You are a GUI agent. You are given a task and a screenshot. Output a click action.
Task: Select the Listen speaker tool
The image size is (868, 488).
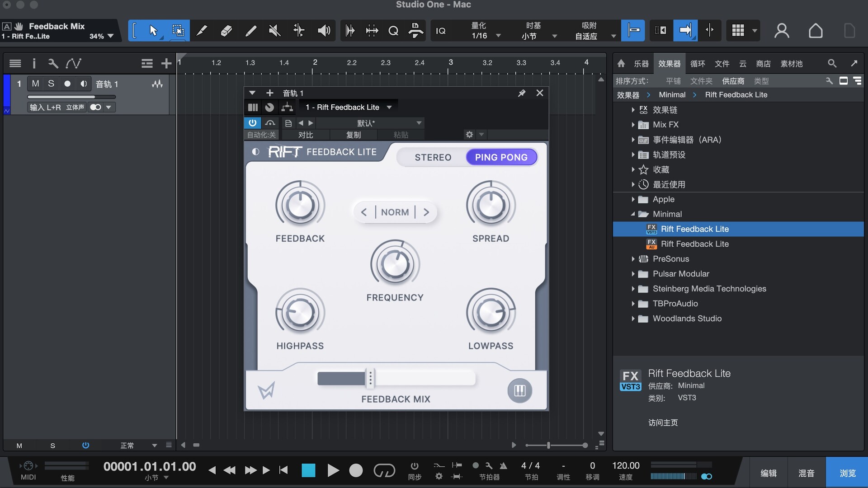[x=323, y=31]
